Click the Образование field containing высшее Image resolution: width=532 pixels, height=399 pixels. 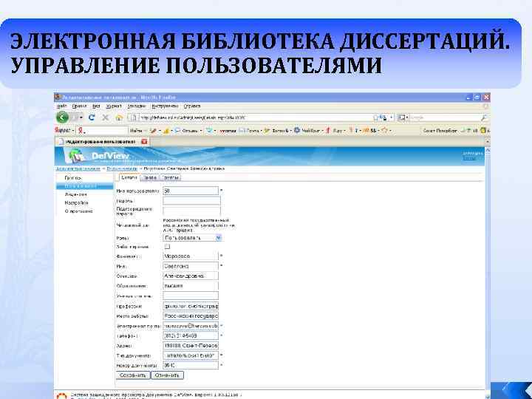coord(191,286)
